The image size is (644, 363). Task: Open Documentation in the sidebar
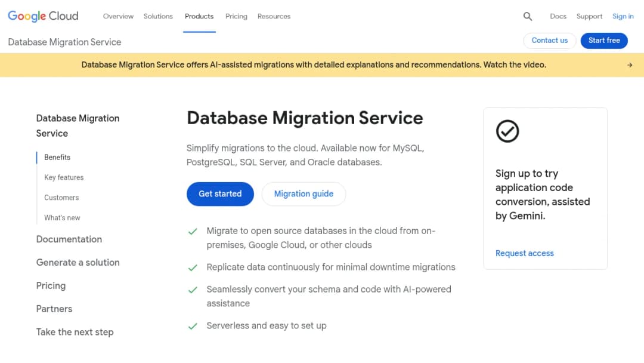pos(69,239)
